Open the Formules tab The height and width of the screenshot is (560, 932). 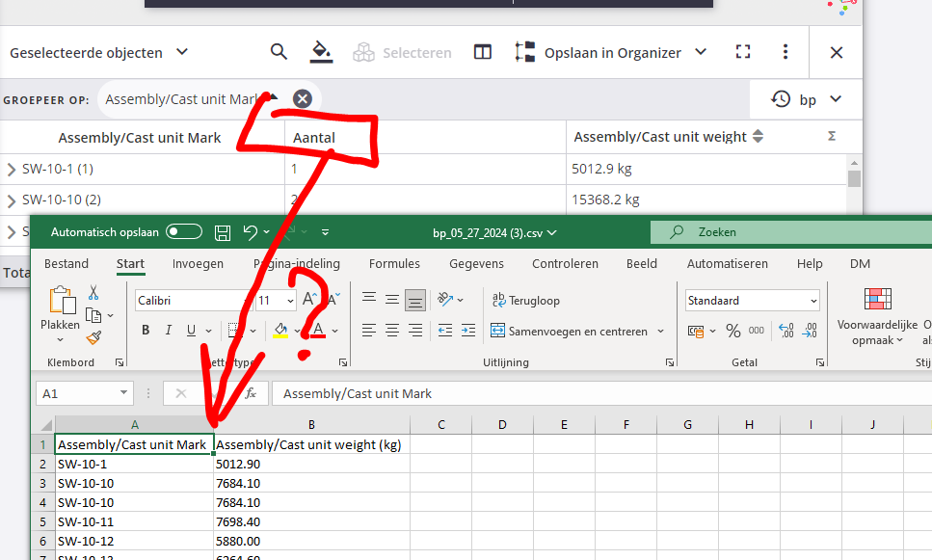pos(394,263)
